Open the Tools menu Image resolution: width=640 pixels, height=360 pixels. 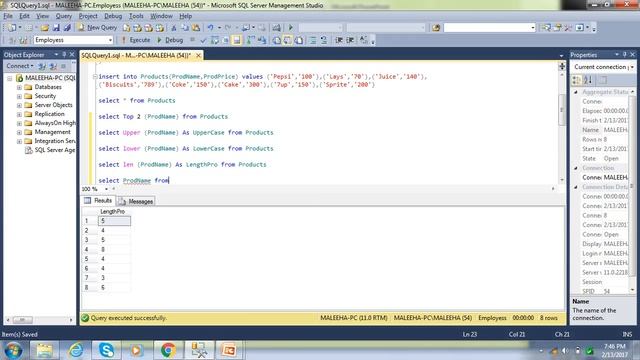pos(136,16)
